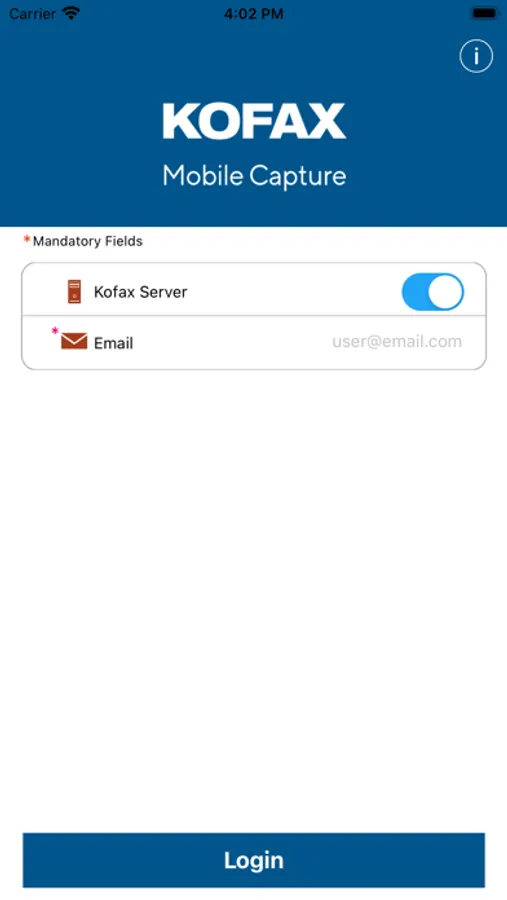This screenshot has height=900, width=507.
Task: Select the Kofax Server label
Action: tap(141, 292)
